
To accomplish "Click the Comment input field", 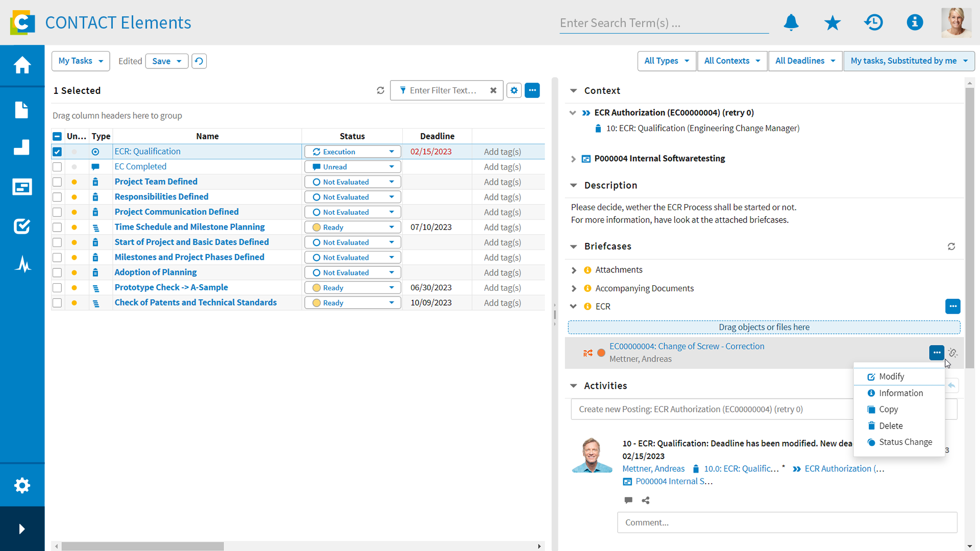I will pyautogui.click(x=787, y=522).
